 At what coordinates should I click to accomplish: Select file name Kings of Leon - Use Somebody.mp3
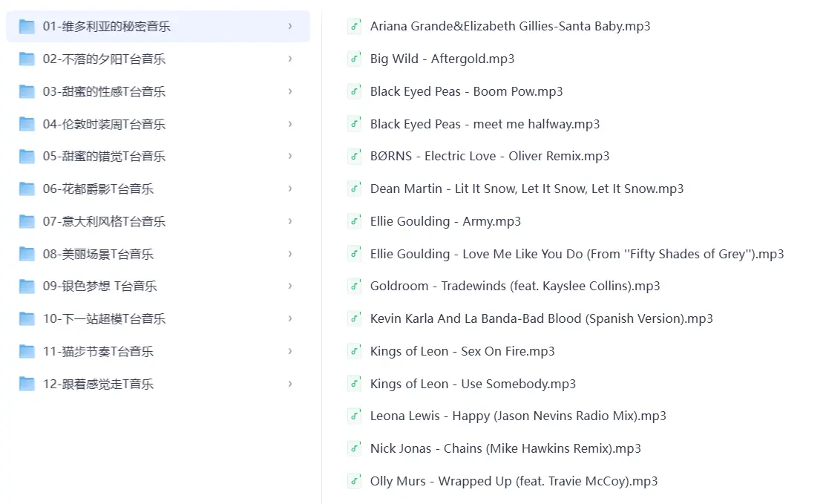(x=473, y=384)
